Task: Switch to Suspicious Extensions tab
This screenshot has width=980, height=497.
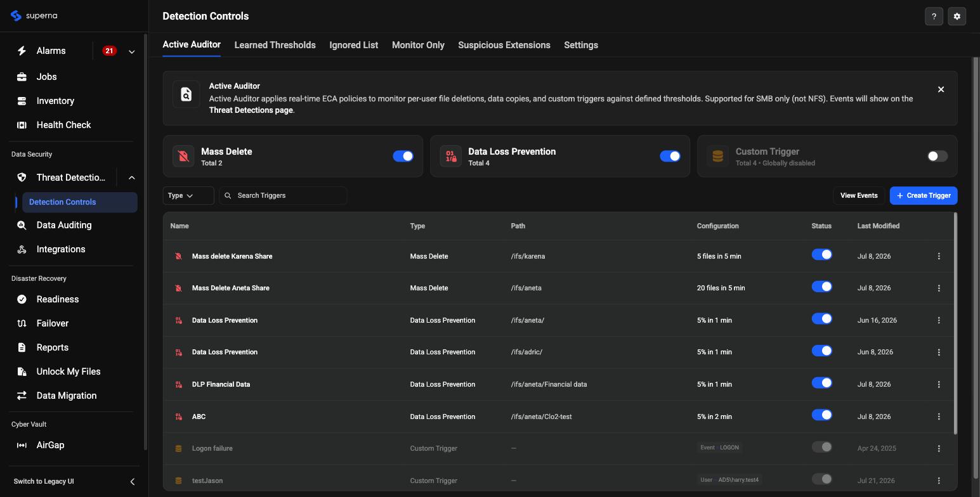Action: pyautogui.click(x=504, y=45)
